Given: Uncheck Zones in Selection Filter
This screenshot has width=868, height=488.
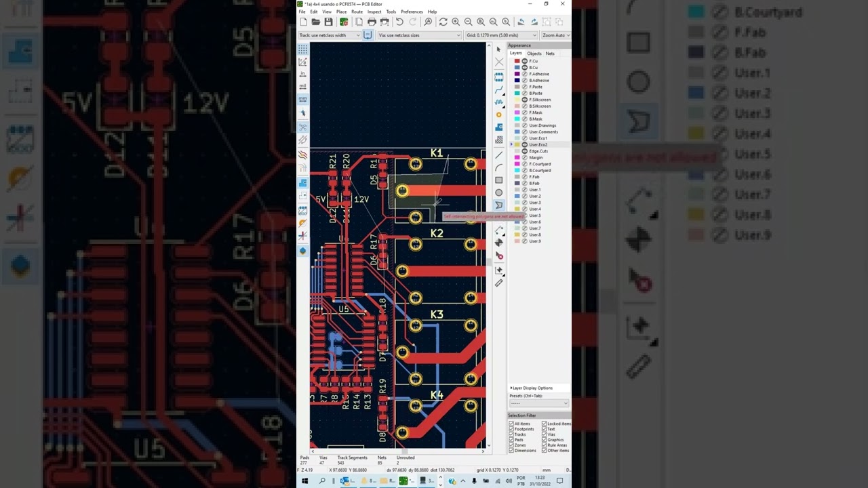Looking at the screenshot, I should coord(511,445).
